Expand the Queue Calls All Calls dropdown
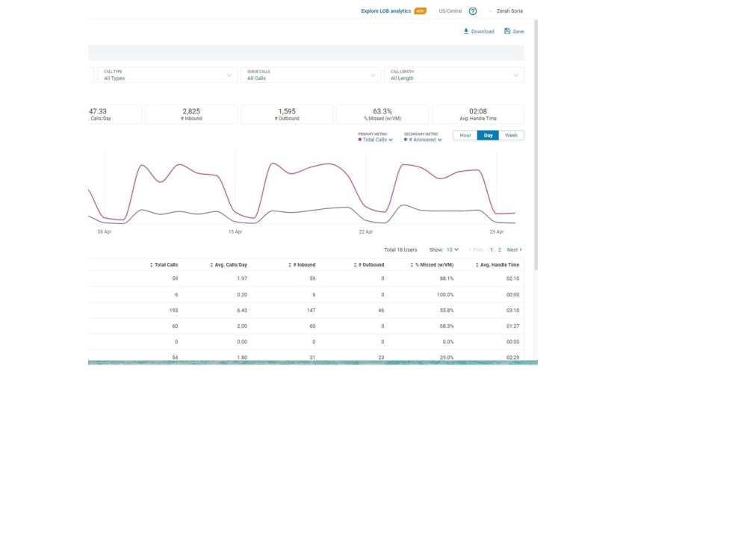The image size is (747, 560). pos(311,75)
